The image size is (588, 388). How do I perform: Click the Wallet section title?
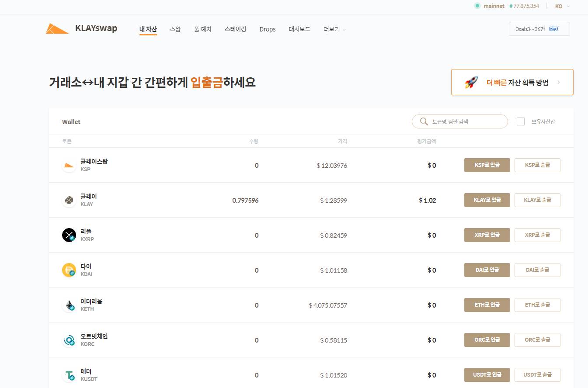pos(71,122)
